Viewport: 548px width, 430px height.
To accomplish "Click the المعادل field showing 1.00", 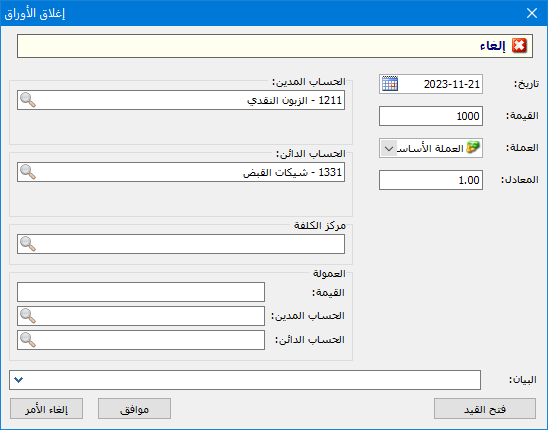I will (431, 180).
